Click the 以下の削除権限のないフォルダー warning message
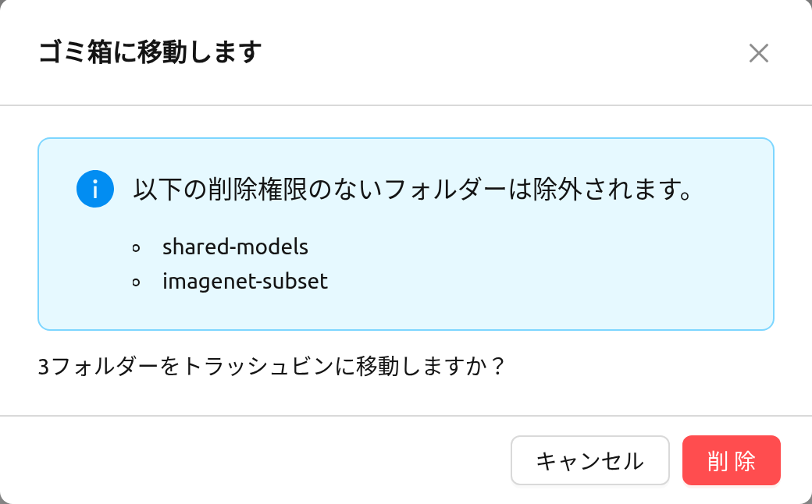Screen dimensions: 812x504 [413, 190]
